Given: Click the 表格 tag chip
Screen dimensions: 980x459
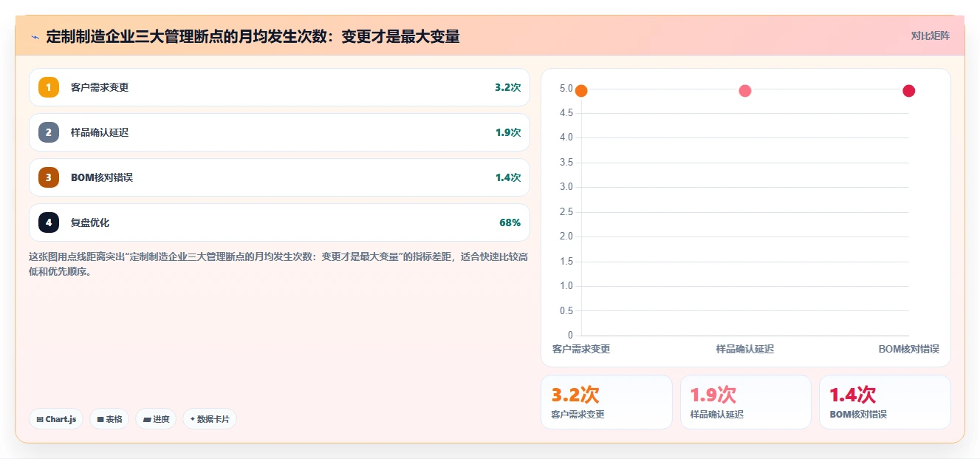Looking at the screenshot, I should (x=109, y=419).
